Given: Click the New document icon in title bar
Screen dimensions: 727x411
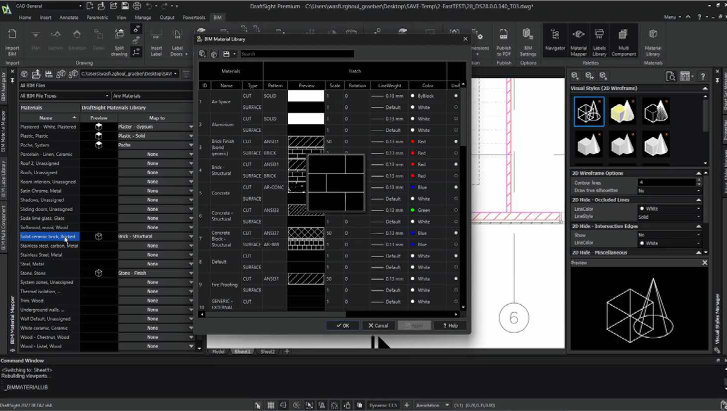Looking at the screenshot, I should coord(90,6).
